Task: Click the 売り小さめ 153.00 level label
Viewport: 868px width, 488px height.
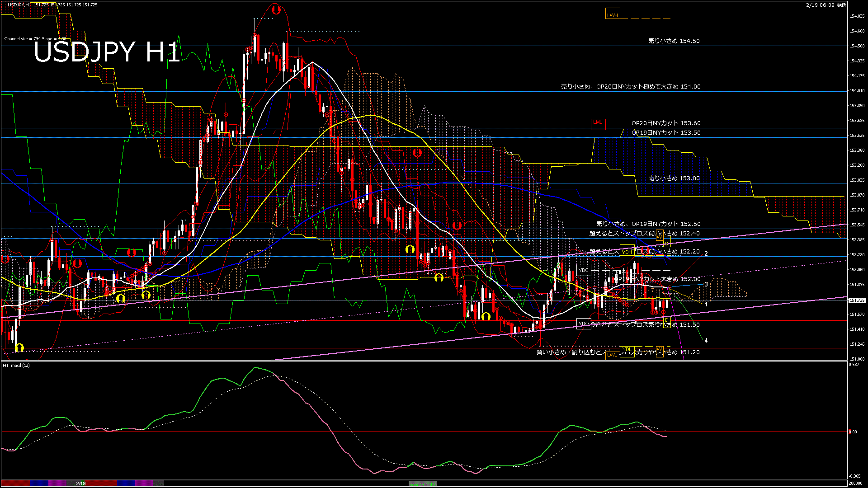Action: tap(674, 178)
